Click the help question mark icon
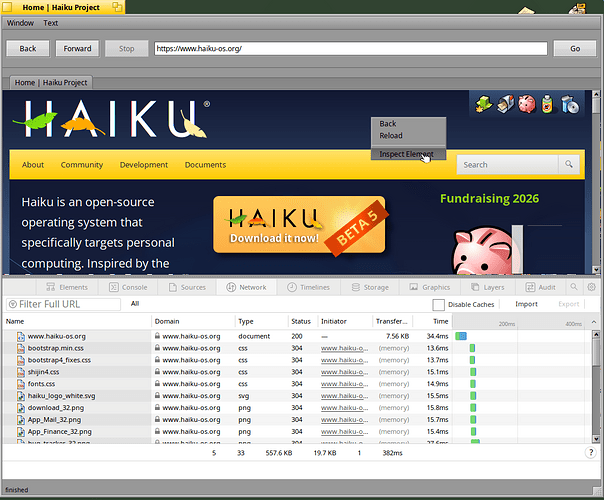The width and height of the screenshot is (604, 500). [x=591, y=453]
